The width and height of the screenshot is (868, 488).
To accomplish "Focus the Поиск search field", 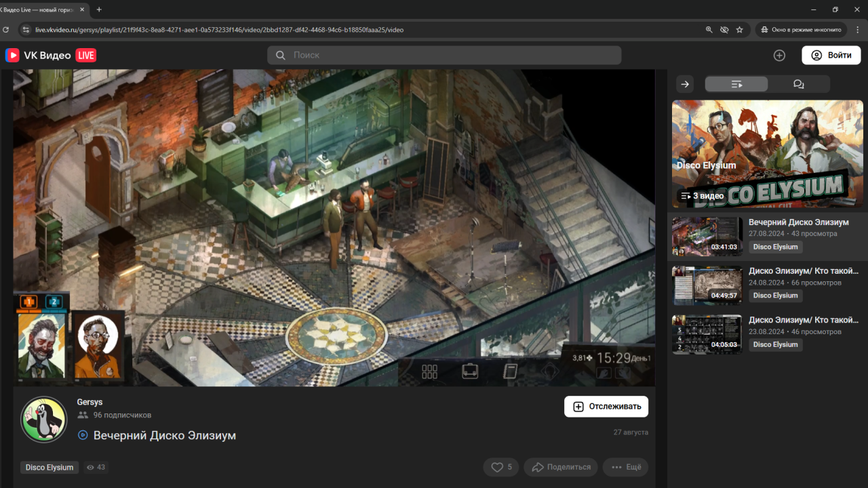I will coord(444,55).
